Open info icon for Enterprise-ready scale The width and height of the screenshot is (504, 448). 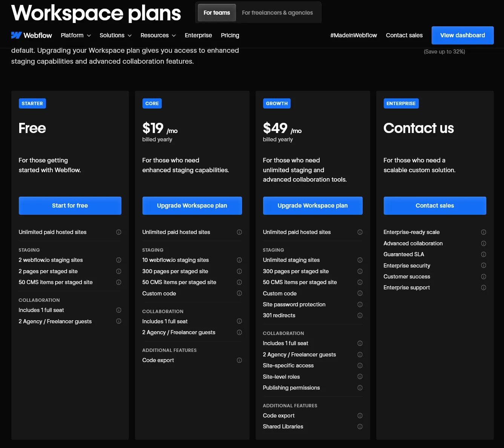point(484,232)
